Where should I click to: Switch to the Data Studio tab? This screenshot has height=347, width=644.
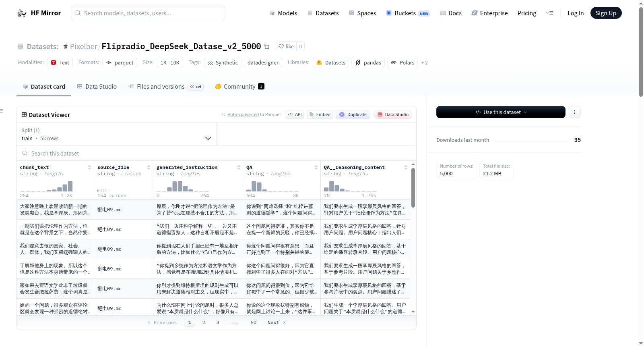(97, 86)
